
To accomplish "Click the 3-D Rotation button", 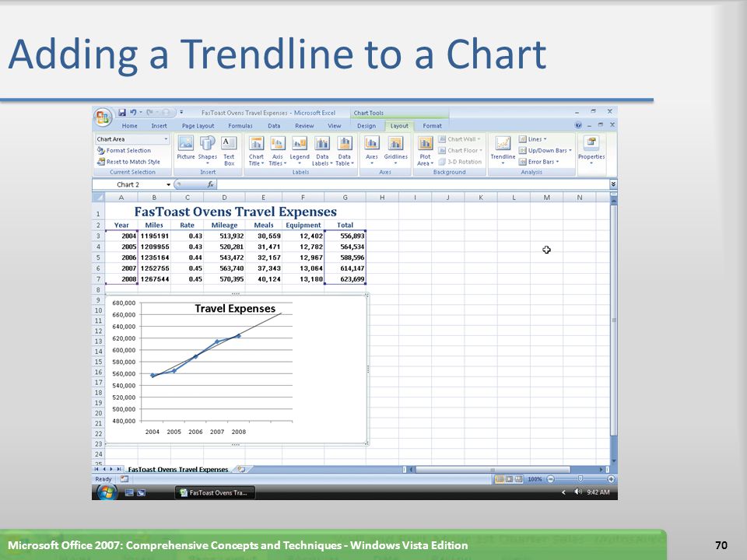I will (x=460, y=162).
